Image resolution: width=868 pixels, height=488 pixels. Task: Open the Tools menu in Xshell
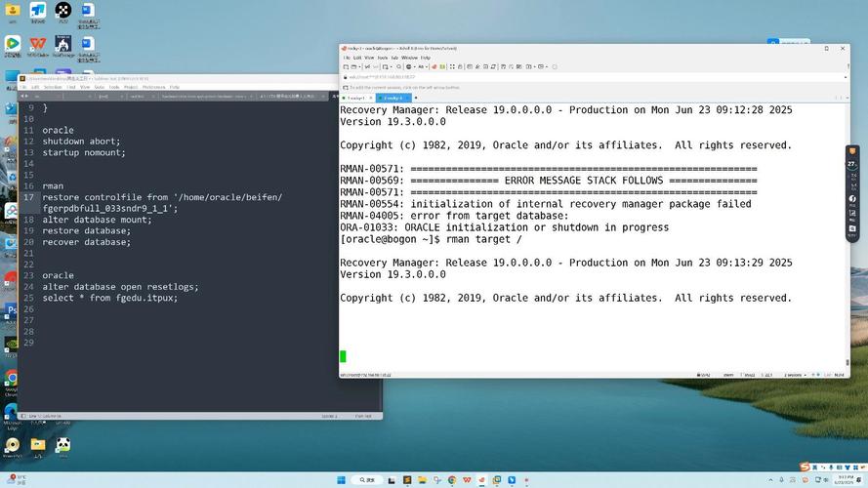383,58
